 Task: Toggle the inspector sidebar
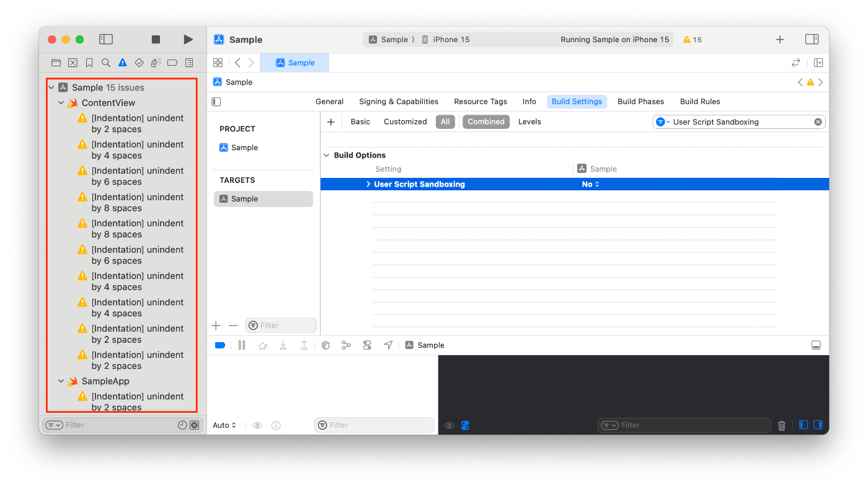(x=812, y=39)
